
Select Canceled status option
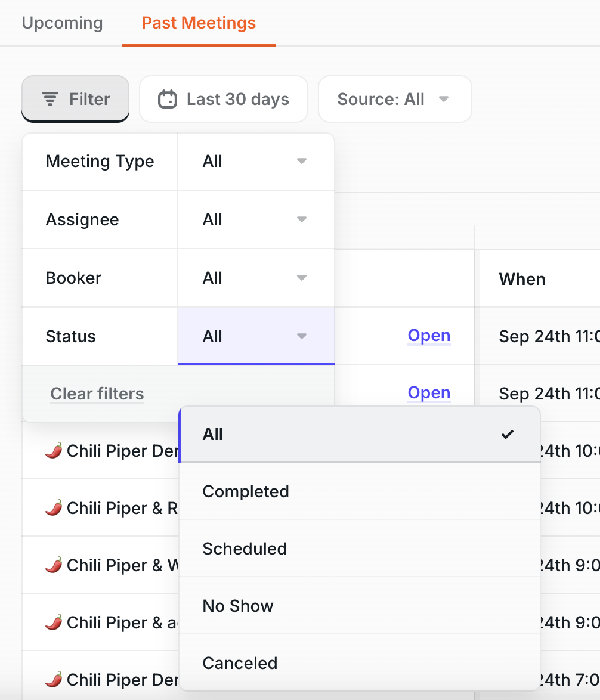pyautogui.click(x=360, y=662)
